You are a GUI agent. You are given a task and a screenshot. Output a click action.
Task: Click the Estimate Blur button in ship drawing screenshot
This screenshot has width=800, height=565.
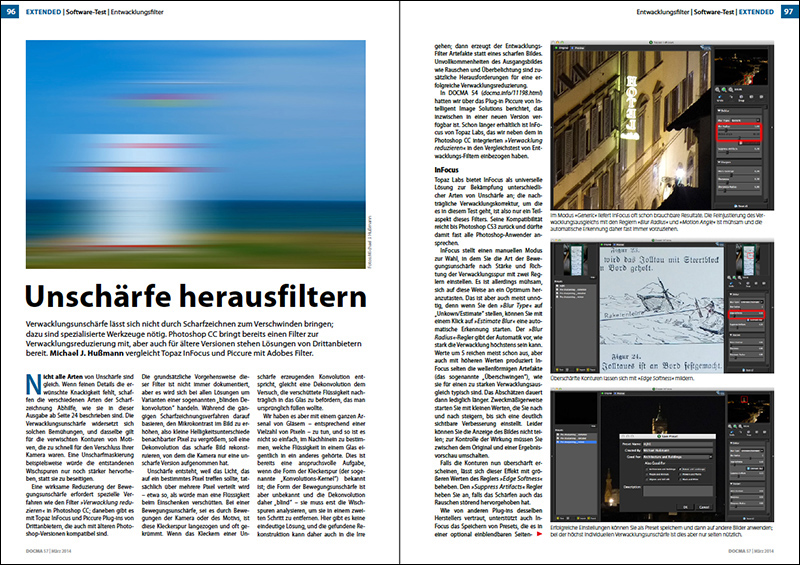click(755, 320)
